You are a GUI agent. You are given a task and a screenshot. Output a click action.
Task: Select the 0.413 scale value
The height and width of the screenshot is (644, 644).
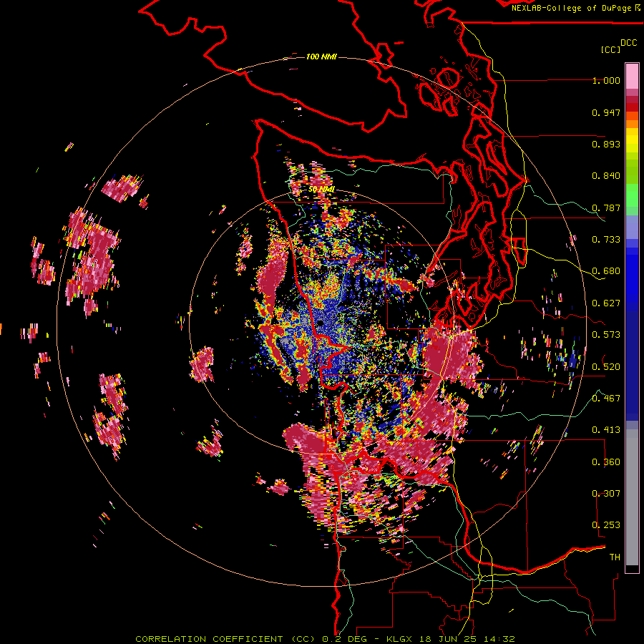coord(606,430)
